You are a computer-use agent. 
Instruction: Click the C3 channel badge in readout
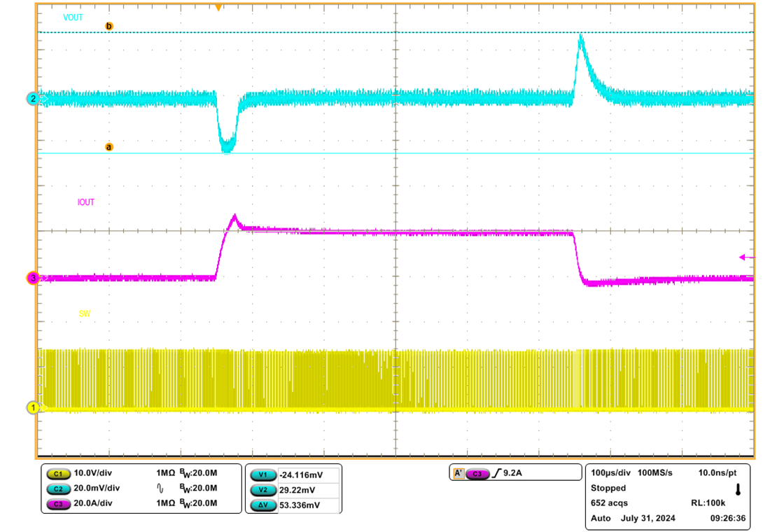[58, 503]
